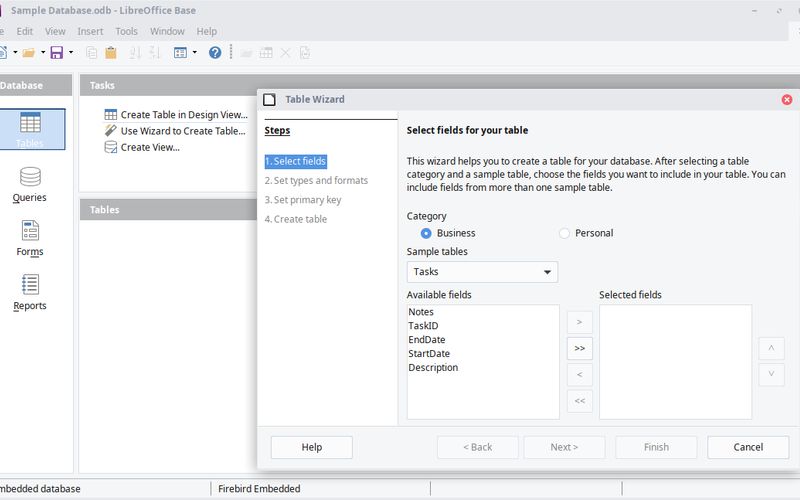Click the Help button in Table Wizard
This screenshot has width=800, height=500.
point(311,447)
